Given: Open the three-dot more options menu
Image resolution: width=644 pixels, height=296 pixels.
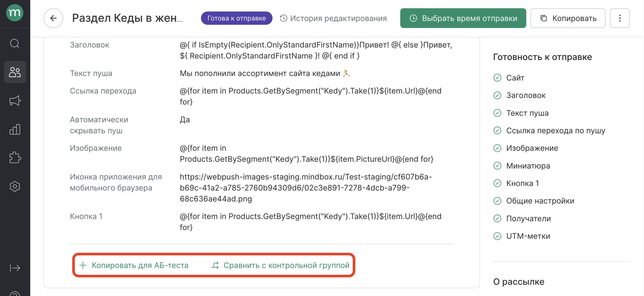Looking at the screenshot, I should (x=620, y=18).
